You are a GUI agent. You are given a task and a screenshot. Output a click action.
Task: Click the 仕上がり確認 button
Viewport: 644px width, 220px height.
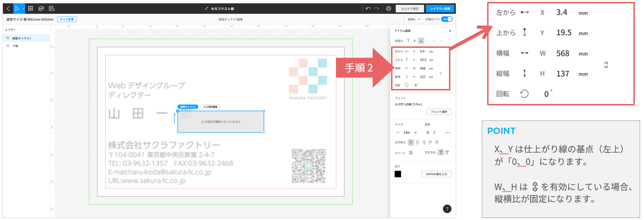(409, 8)
